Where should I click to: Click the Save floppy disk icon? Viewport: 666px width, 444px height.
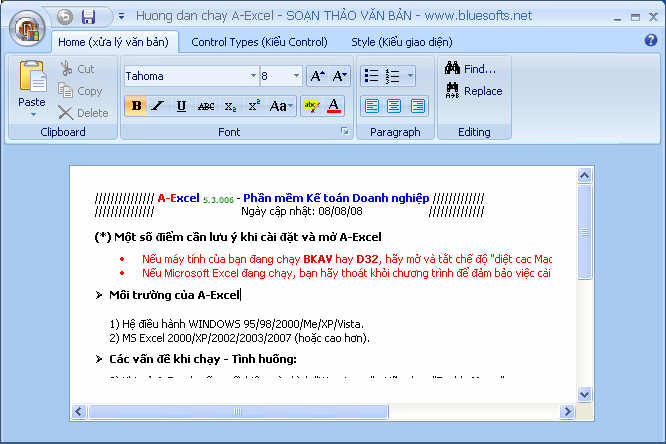[88, 17]
